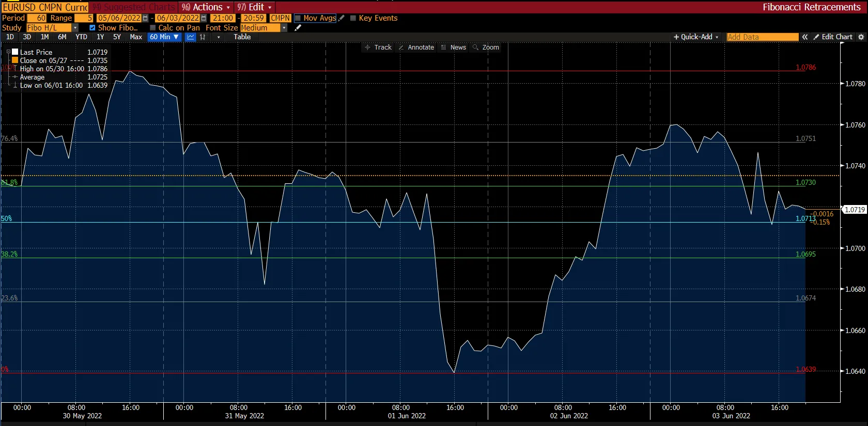Select the YTD time range
This screenshot has height=426, width=868.
tap(81, 37)
